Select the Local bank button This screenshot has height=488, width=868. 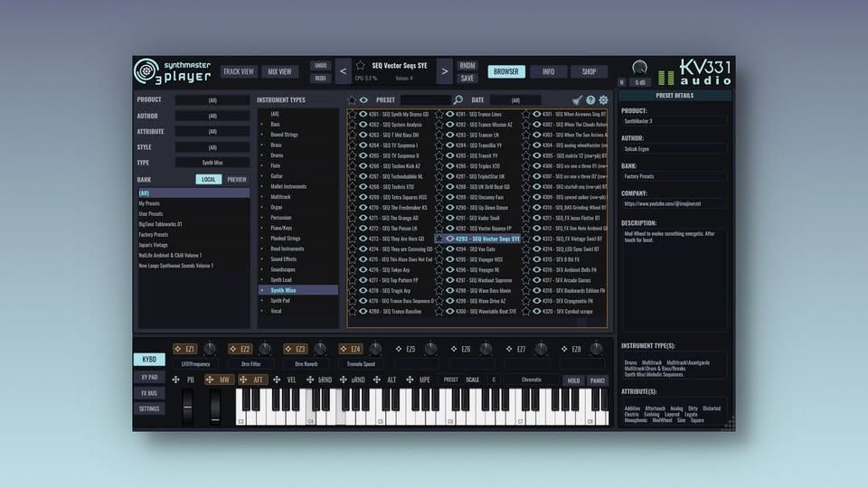[x=208, y=179]
